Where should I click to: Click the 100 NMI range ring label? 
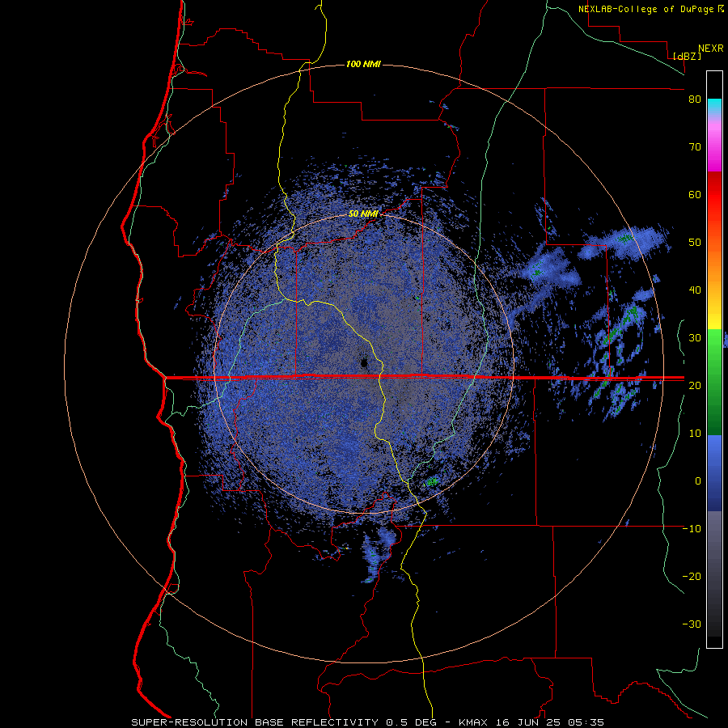(363, 64)
